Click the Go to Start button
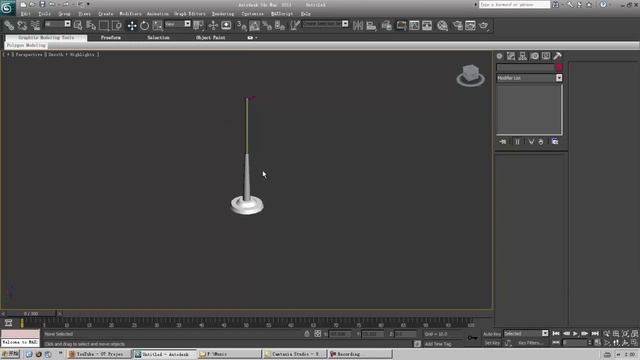 556,334
